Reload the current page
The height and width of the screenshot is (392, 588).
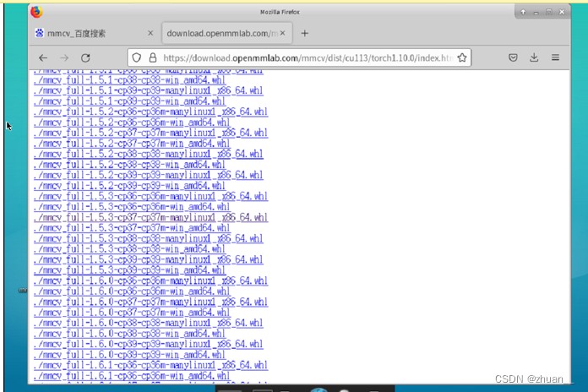(85, 57)
